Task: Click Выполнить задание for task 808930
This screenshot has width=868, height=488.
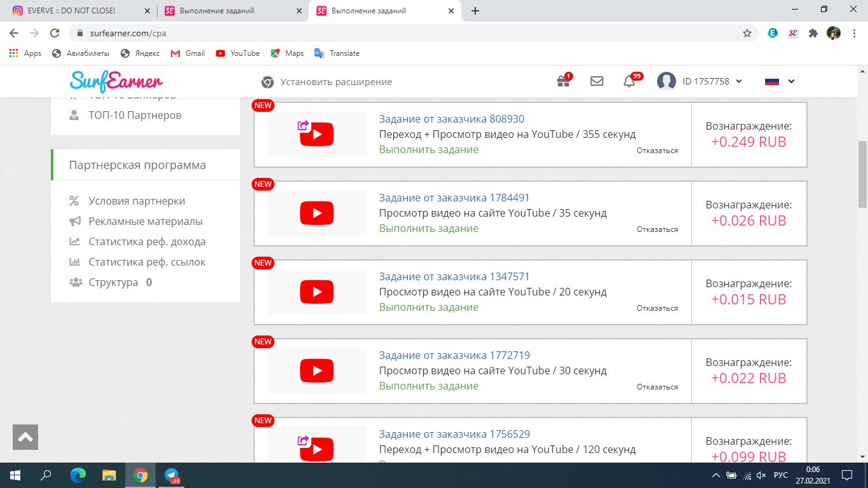Action: [429, 149]
